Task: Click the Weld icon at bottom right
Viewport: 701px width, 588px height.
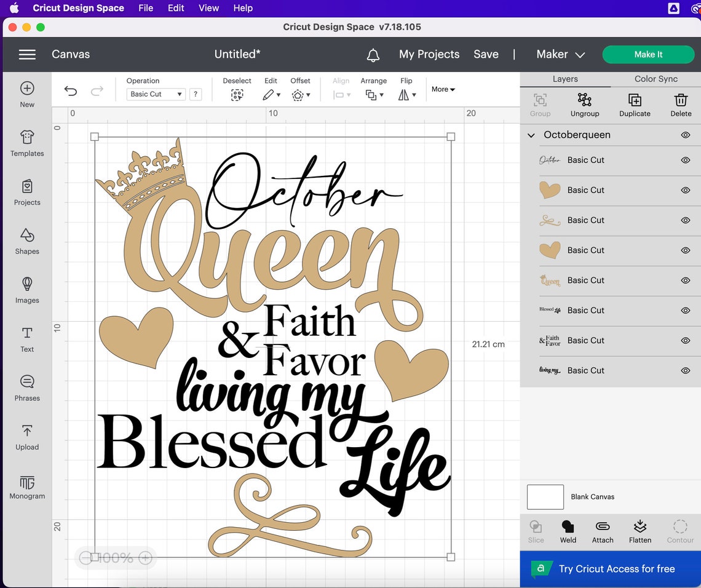Action: (568, 530)
